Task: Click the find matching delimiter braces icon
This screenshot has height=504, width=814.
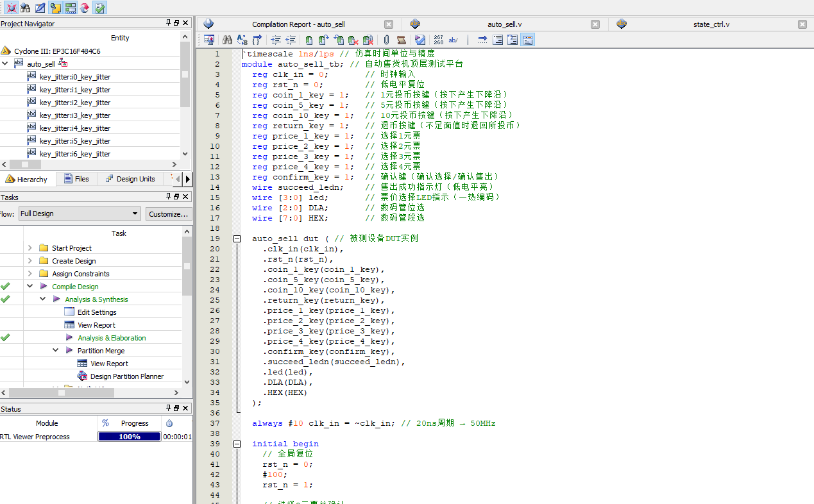Action: tap(257, 40)
